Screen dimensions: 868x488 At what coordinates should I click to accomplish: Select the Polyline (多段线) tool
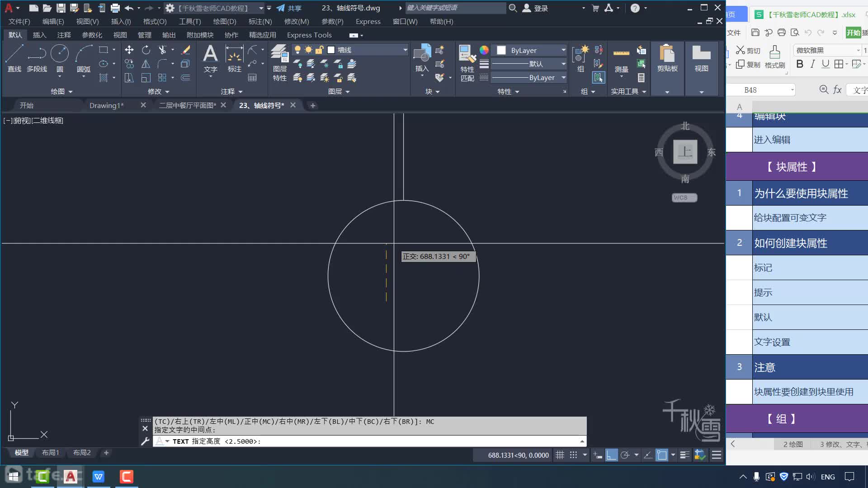(x=37, y=58)
